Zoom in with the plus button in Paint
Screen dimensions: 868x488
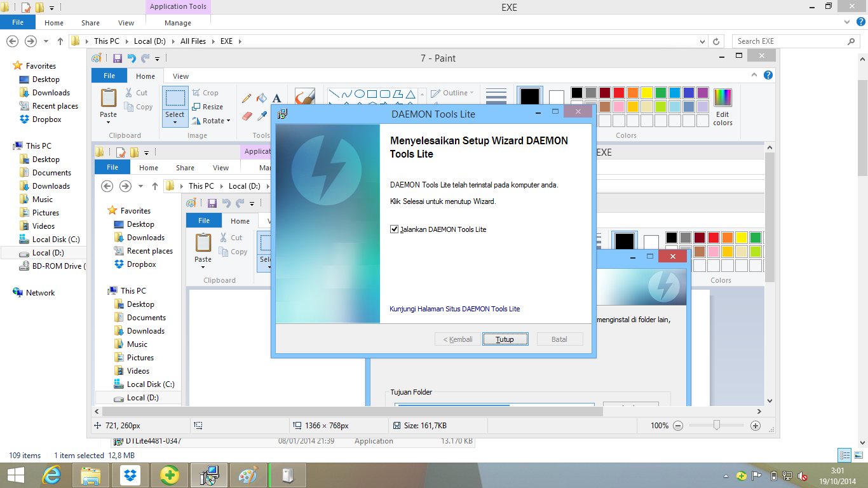756,426
